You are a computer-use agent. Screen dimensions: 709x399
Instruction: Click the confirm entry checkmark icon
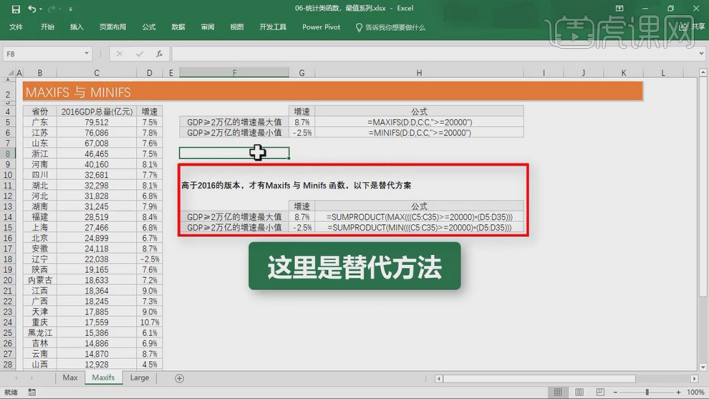click(x=139, y=54)
